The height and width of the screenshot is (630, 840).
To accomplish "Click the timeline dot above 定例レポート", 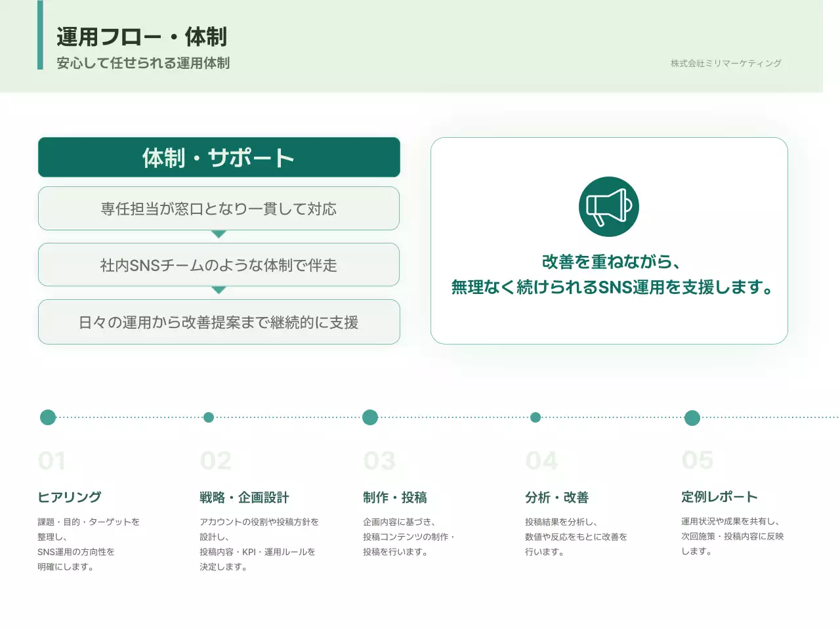I will click(692, 417).
